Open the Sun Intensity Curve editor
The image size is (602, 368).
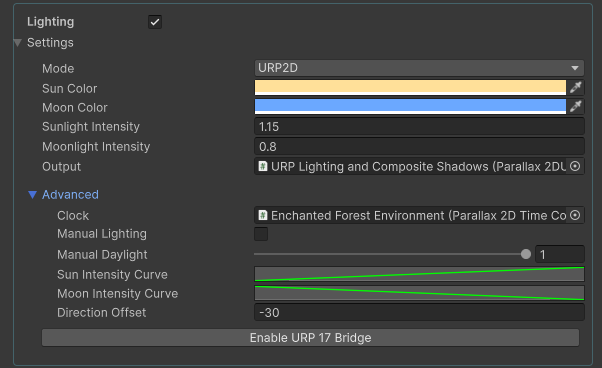(x=419, y=274)
